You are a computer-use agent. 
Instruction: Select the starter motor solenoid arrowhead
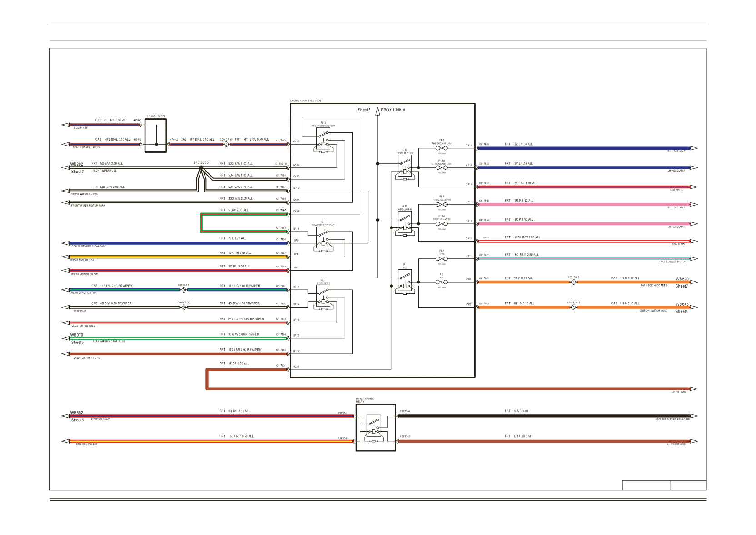click(x=694, y=416)
